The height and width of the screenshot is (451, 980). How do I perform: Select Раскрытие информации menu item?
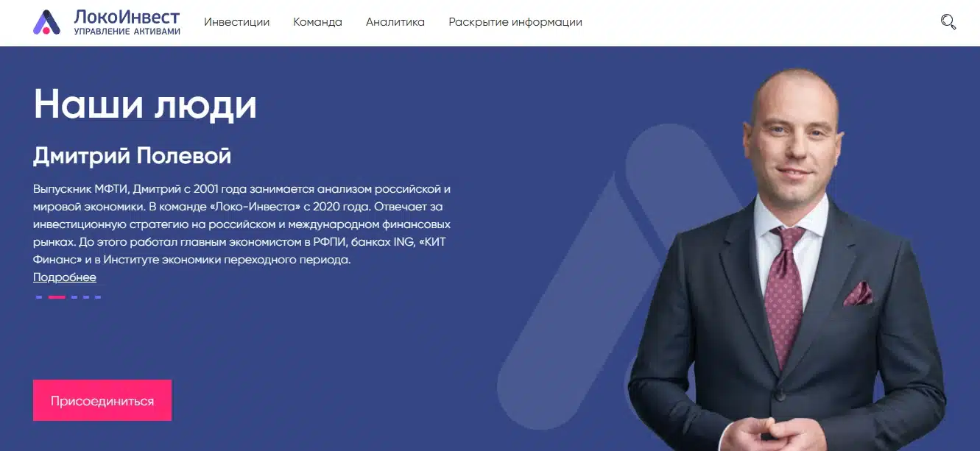click(x=515, y=22)
